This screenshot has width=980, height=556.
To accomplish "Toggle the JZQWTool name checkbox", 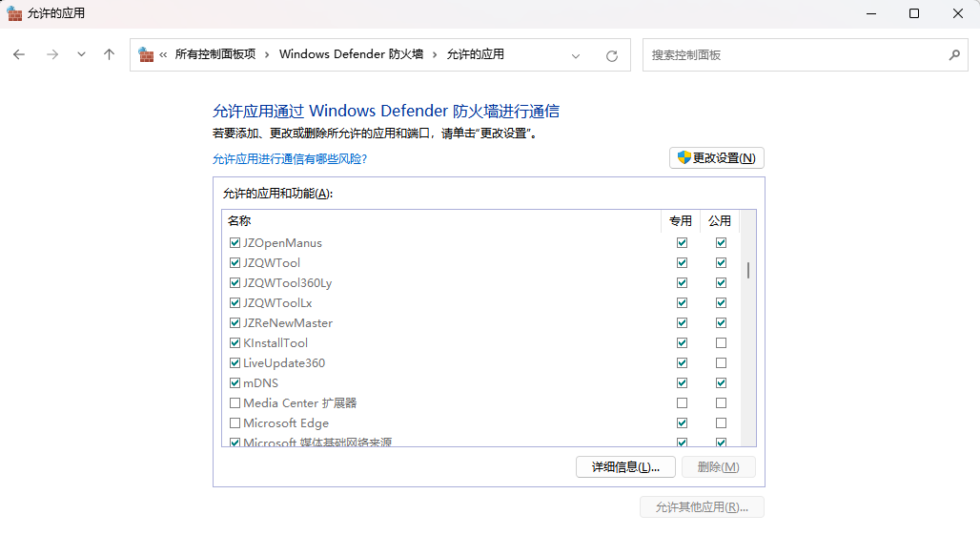I will (235, 262).
